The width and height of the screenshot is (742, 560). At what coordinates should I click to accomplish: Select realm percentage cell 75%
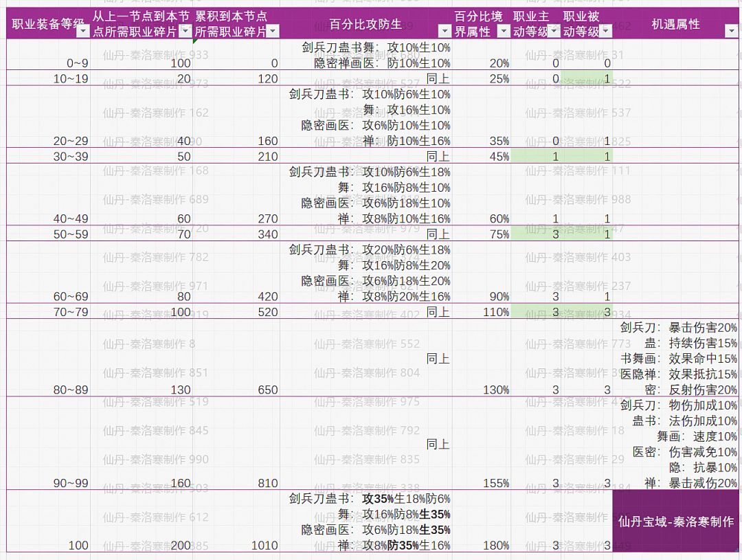click(482, 234)
